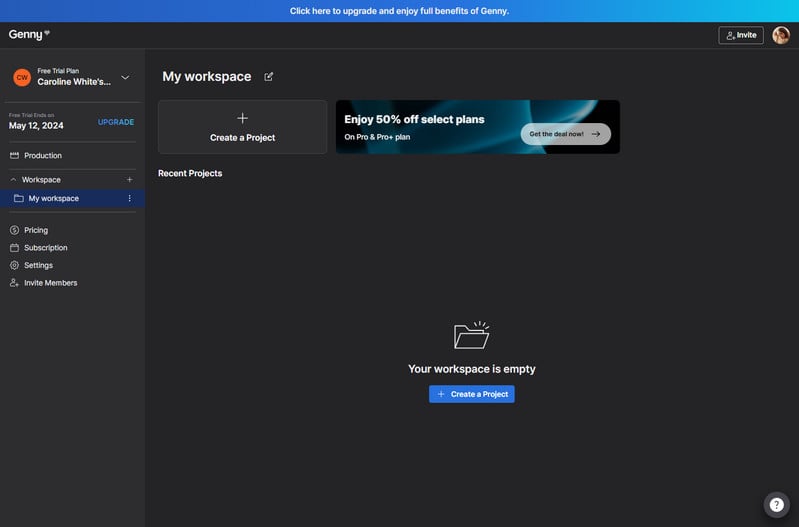Click the Recent Projects heading
Viewport: 799px width, 527px height.
click(x=190, y=173)
